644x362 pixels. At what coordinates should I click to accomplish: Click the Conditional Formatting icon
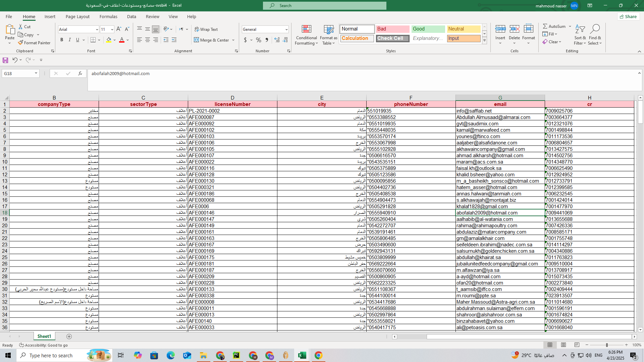pyautogui.click(x=306, y=29)
